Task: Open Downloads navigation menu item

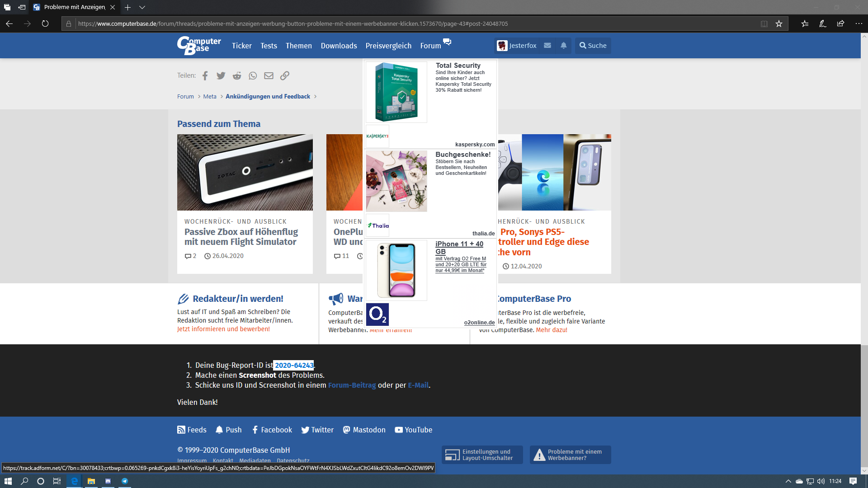Action: pos(339,46)
